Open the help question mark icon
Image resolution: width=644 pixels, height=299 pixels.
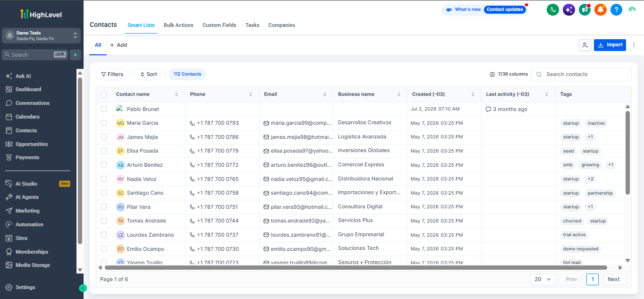pos(616,9)
